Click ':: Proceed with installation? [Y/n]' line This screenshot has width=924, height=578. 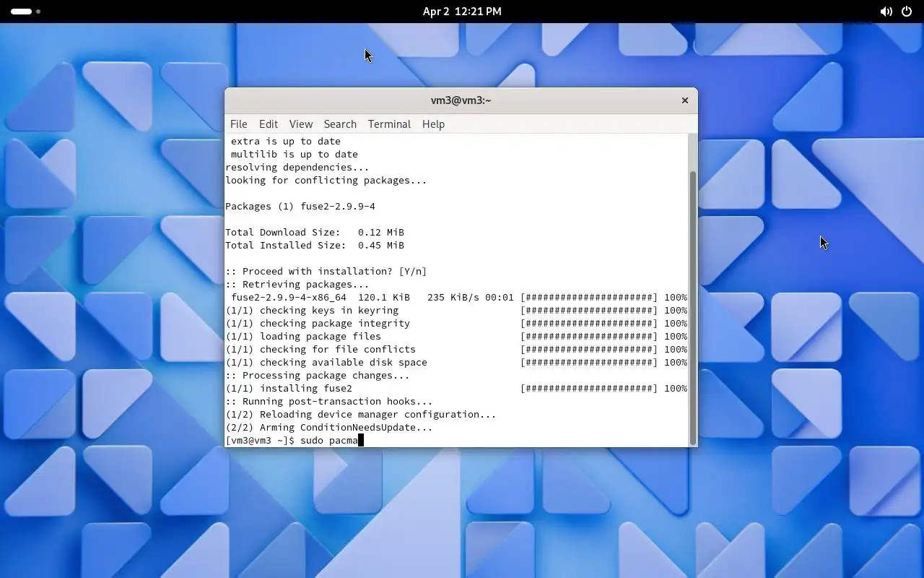tap(326, 271)
